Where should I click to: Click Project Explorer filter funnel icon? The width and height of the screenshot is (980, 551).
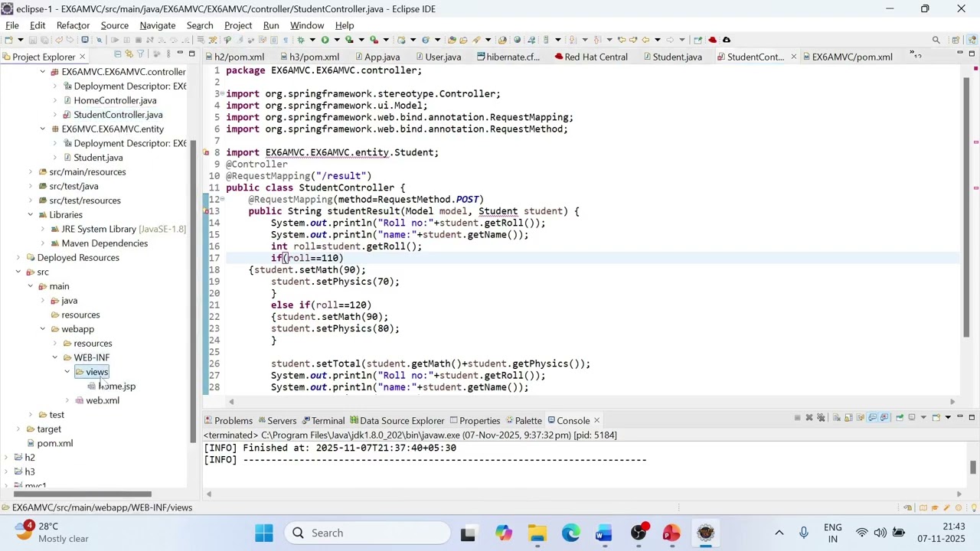click(x=141, y=54)
